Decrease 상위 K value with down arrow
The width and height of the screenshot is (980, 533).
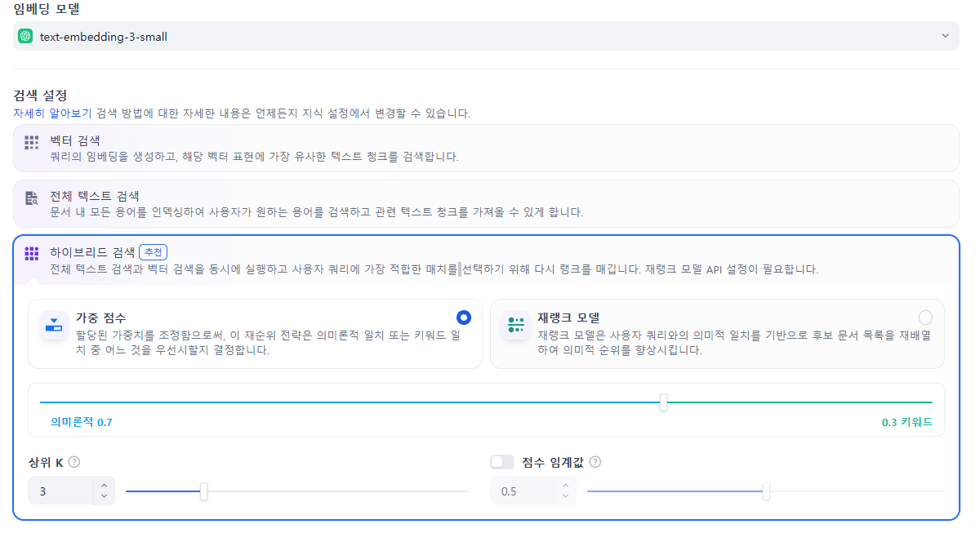(104, 496)
